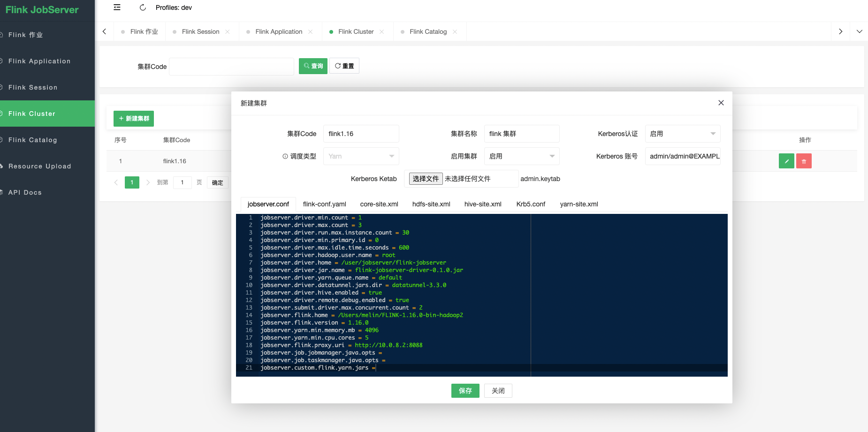Click the 选择文件 file chooser button
This screenshot has height=432, width=868.
pos(426,179)
